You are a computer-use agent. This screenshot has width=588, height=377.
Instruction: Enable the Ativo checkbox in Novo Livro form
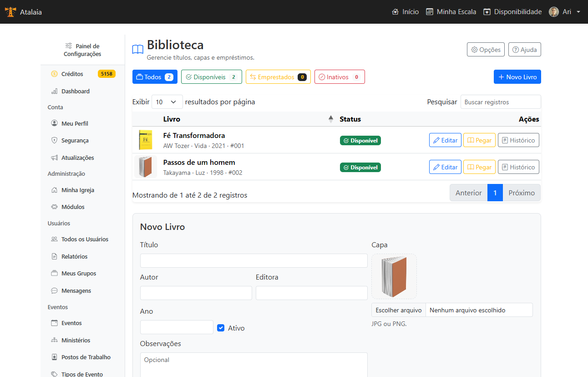(x=221, y=327)
